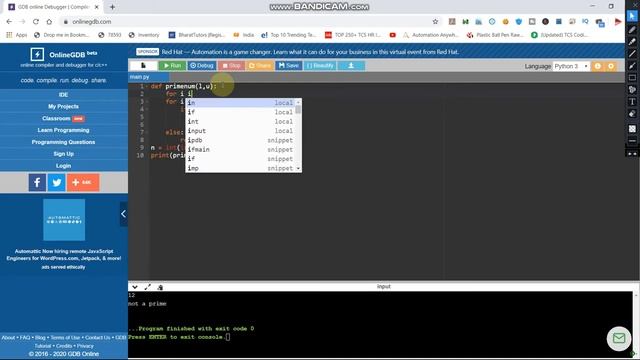Viewport: 640px width, 360px height.
Task: Open Programming Questions page
Action: pos(63,142)
